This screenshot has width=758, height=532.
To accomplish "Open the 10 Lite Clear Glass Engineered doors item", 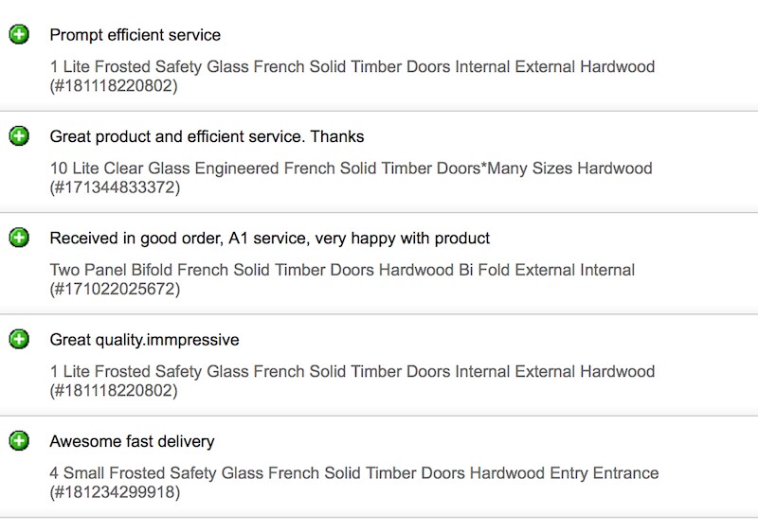I will (351, 168).
